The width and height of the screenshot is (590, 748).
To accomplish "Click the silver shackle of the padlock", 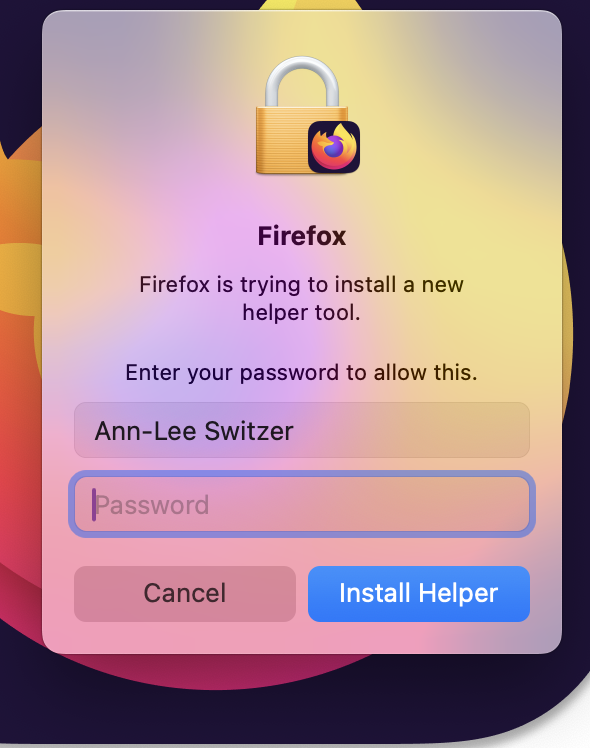I will (x=302, y=81).
